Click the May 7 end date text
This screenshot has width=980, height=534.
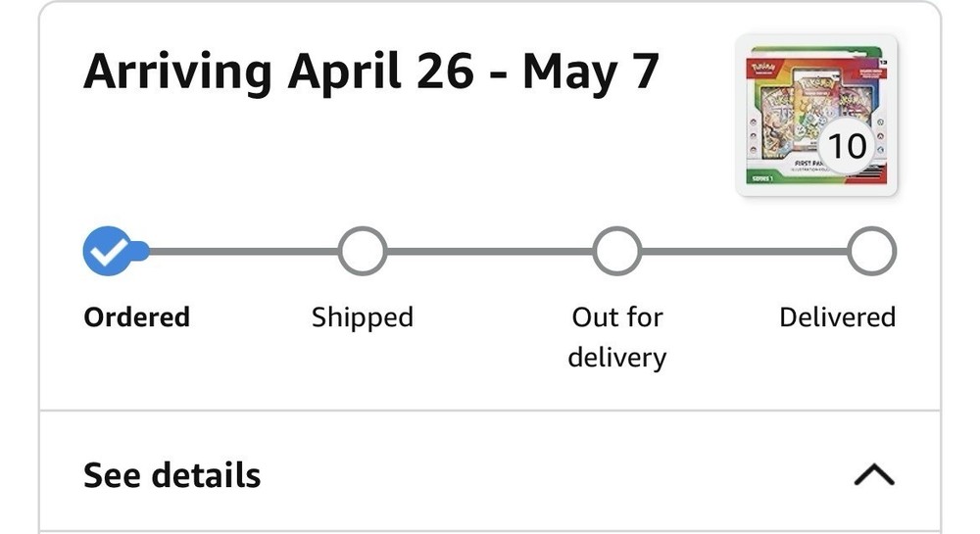tap(590, 72)
